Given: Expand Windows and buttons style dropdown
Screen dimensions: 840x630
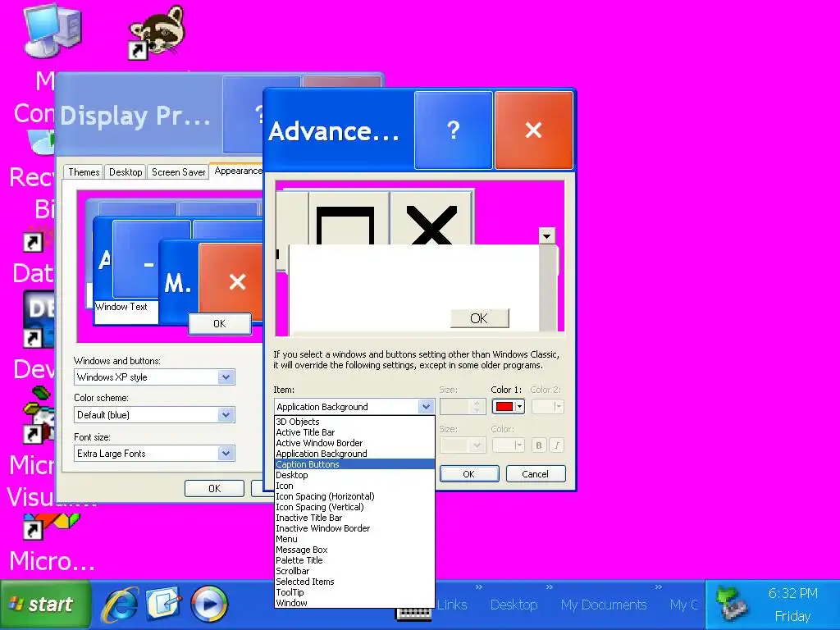Looking at the screenshot, I should 226,377.
